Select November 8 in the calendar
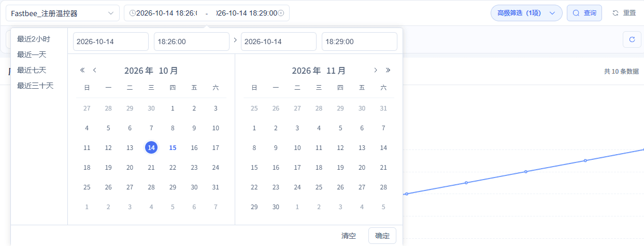 pyautogui.click(x=254, y=148)
